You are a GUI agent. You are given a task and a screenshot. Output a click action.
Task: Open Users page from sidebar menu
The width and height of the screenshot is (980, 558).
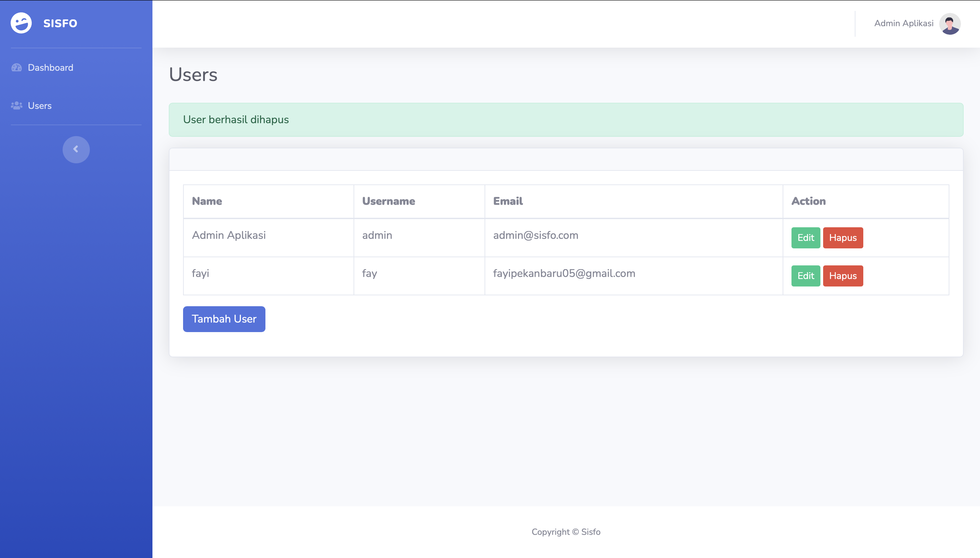pos(39,106)
